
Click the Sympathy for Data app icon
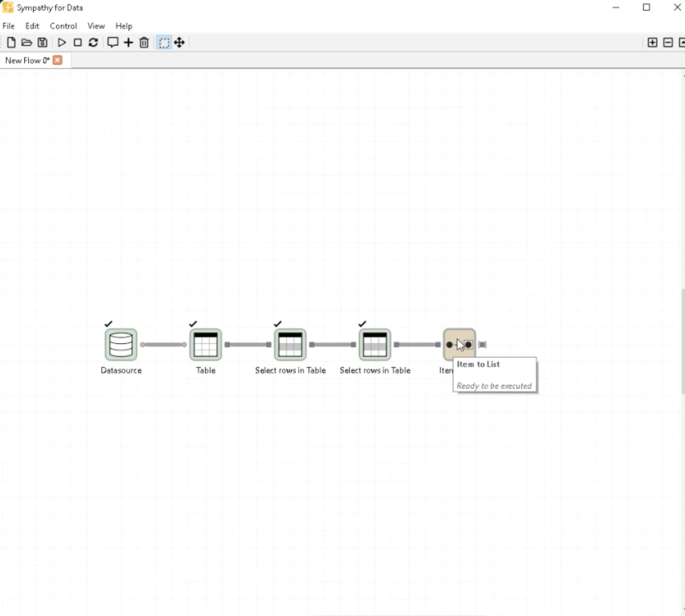tap(8, 8)
